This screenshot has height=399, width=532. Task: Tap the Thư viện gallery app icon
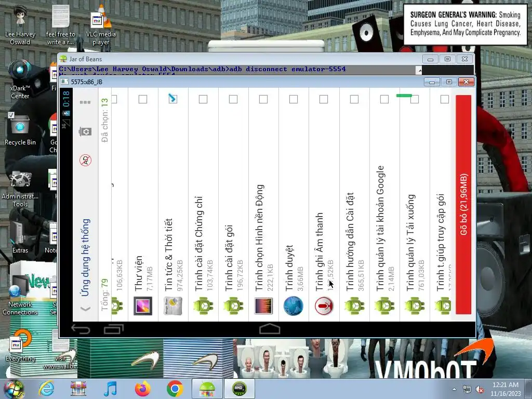click(x=142, y=305)
